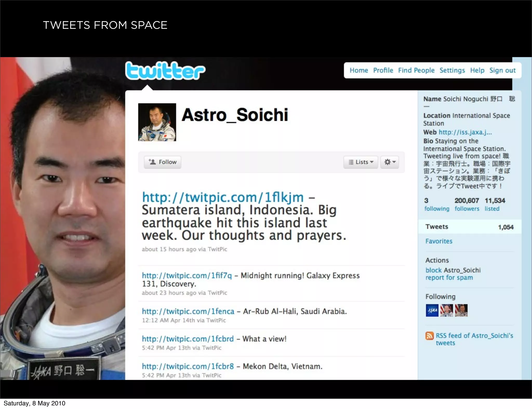The height and width of the screenshot is (409, 532).
Task: Click the 'Following' sidebar heading
Action: tap(440, 297)
